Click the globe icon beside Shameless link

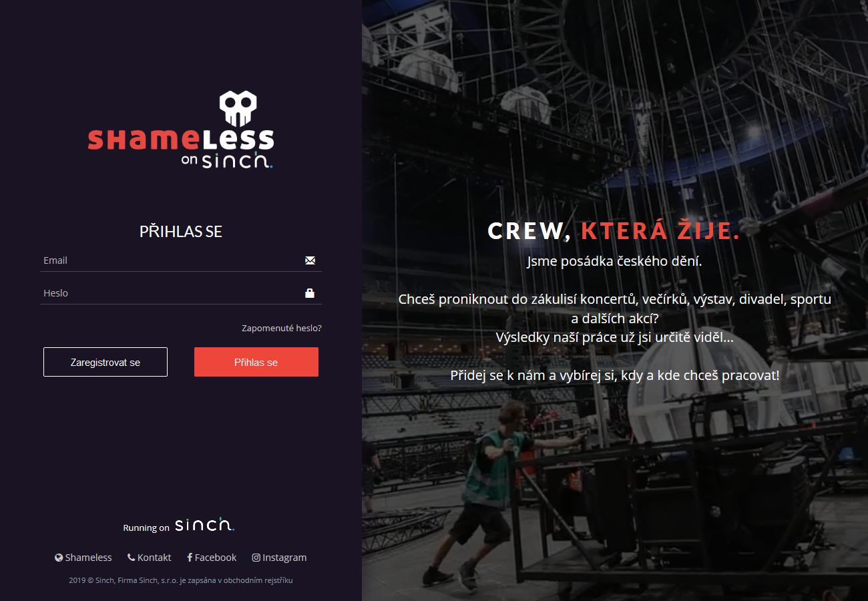pos(59,558)
